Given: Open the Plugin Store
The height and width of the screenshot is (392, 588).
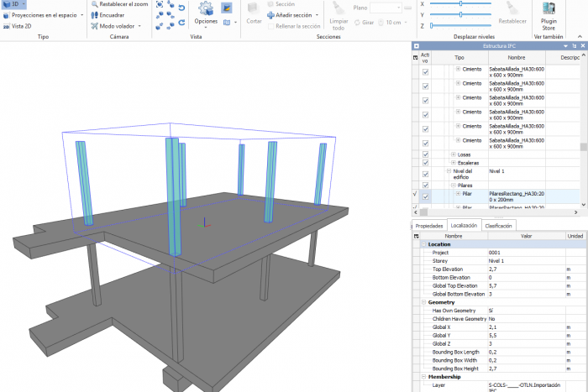Looking at the screenshot, I should 549,11.
